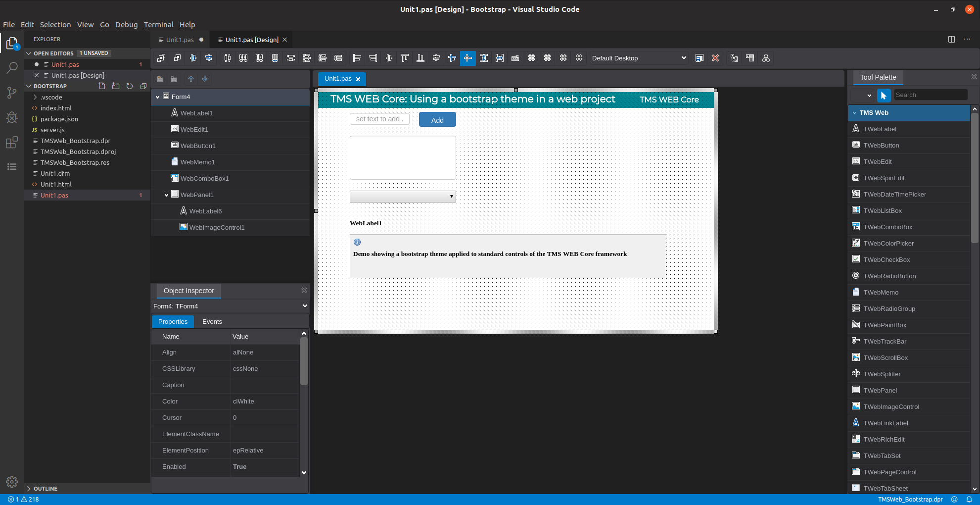The image size is (980, 505).
Task: Click the Tool Palette Search field
Action: point(931,95)
